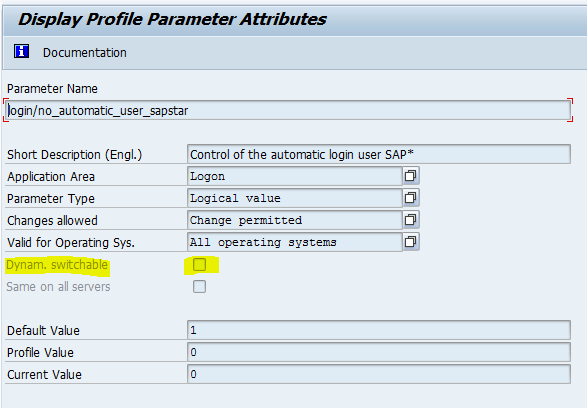
Task: Open value help icon beside Logon
Action: pyautogui.click(x=411, y=176)
